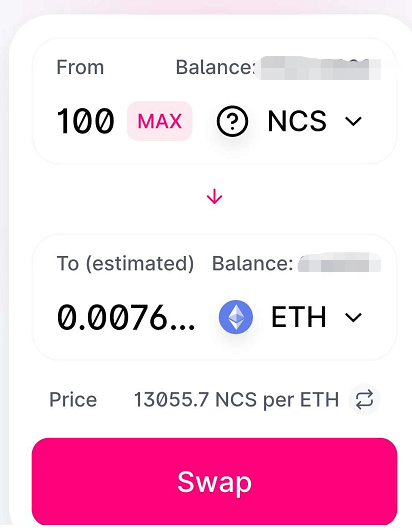Open the ETH token selector label
Viewport: 412px width, 531px height.
coord(299,317)
